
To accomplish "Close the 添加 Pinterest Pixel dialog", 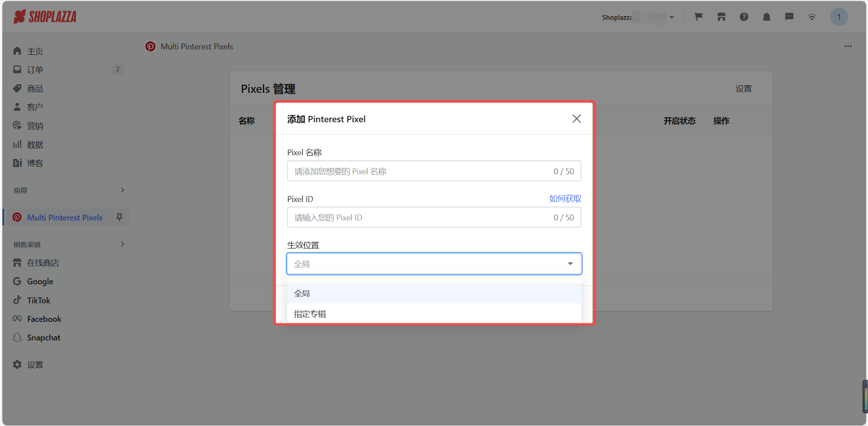I will pos(577,119).
